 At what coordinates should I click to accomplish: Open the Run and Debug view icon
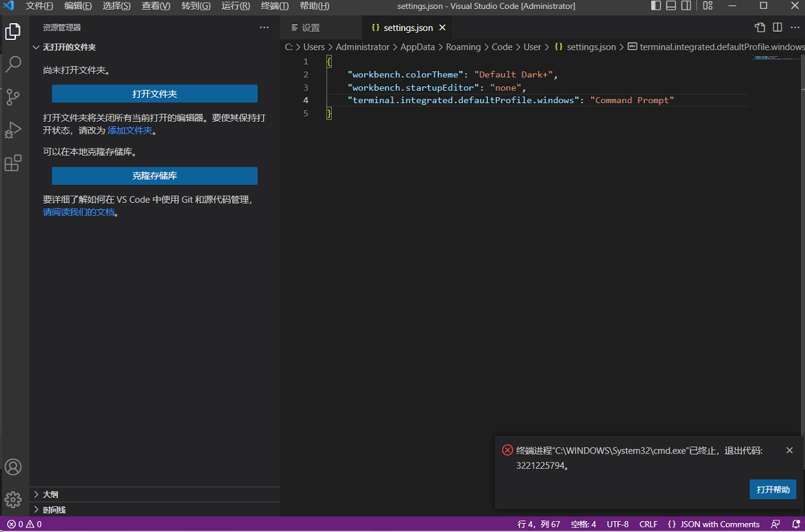pos(13,130)
